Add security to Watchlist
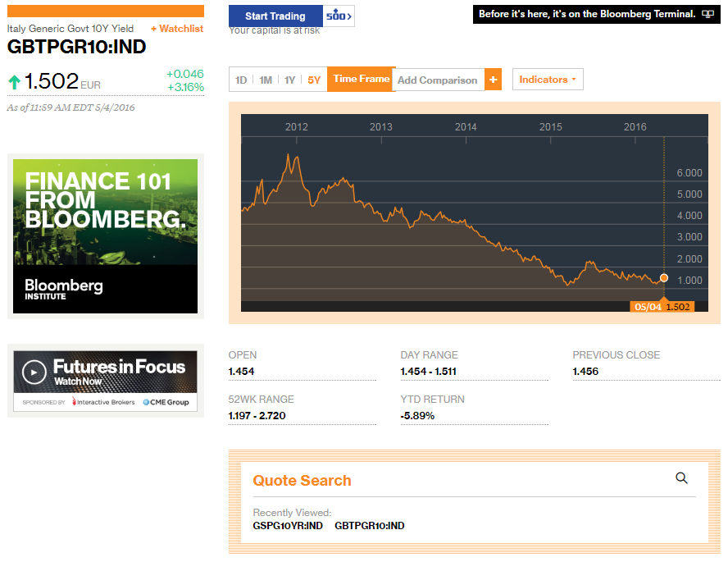 [177, 29]
